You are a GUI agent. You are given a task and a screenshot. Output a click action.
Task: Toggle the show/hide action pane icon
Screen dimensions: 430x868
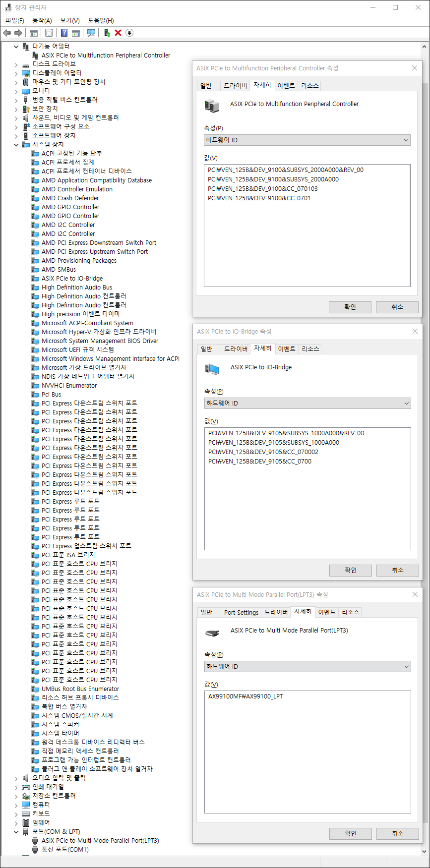pyautogui.click(x=76, y=33)
